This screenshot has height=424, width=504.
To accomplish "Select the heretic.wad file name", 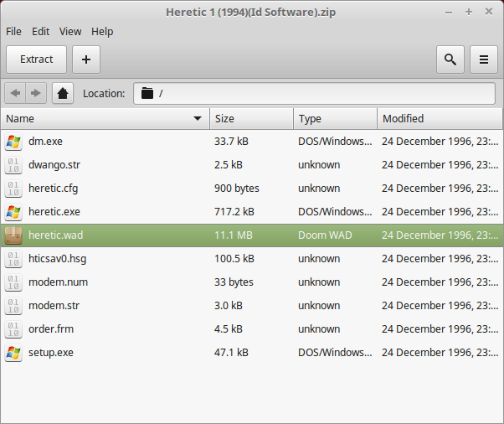I will point(55,235).
